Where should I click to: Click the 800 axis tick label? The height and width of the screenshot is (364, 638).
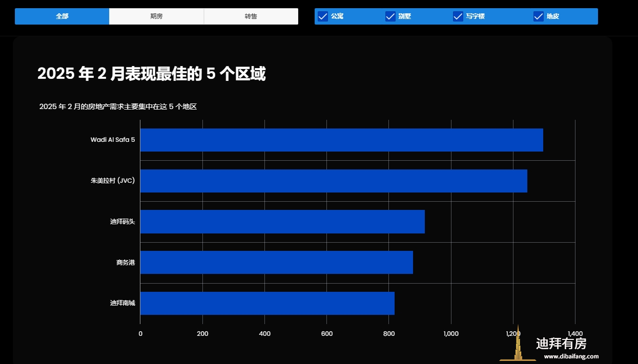coord(389,334)
